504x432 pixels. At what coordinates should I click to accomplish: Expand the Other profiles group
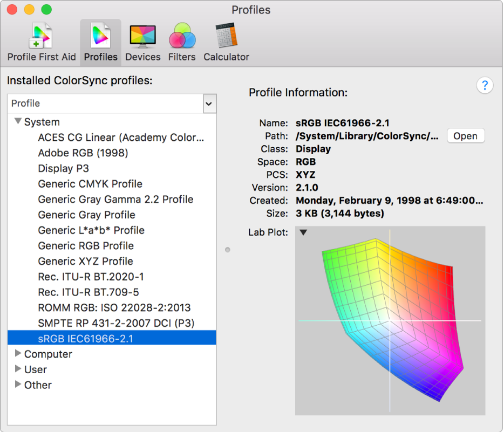pyautogui.click(x=18, y=385)
